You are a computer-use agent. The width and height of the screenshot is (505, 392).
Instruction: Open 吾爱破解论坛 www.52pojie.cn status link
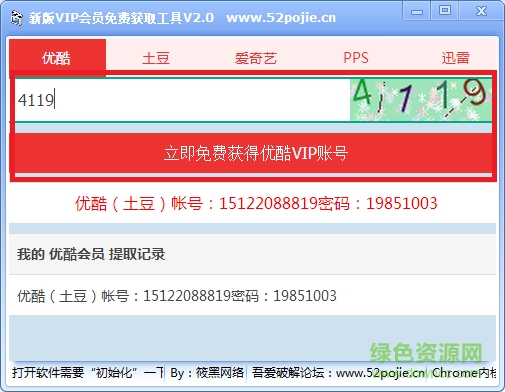point(338,372)
